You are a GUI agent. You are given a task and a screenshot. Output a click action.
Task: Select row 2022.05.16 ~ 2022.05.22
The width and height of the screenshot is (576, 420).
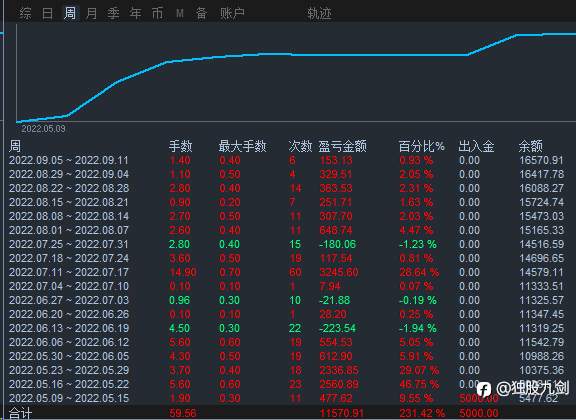pyautogui.click(x=287, y=384)
